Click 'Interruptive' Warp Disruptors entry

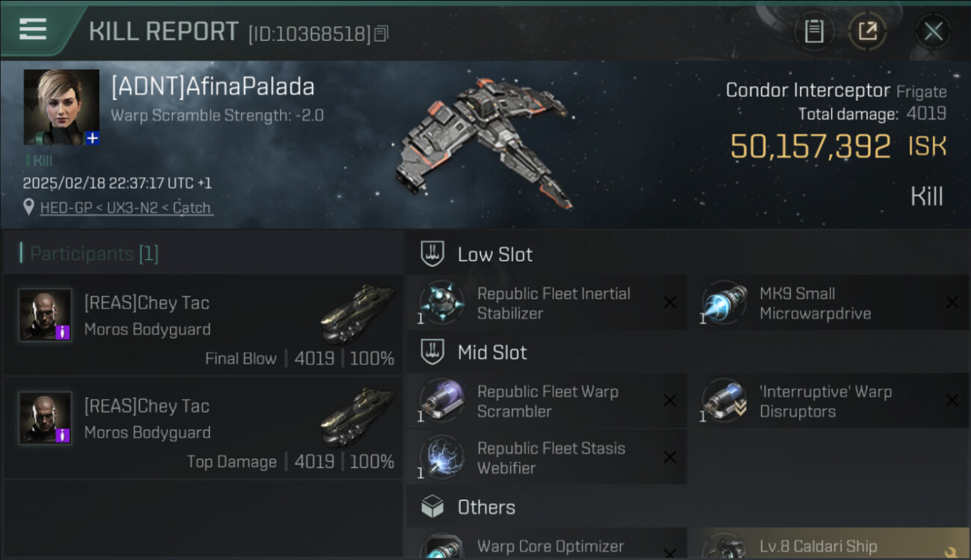tap(828, 401)
